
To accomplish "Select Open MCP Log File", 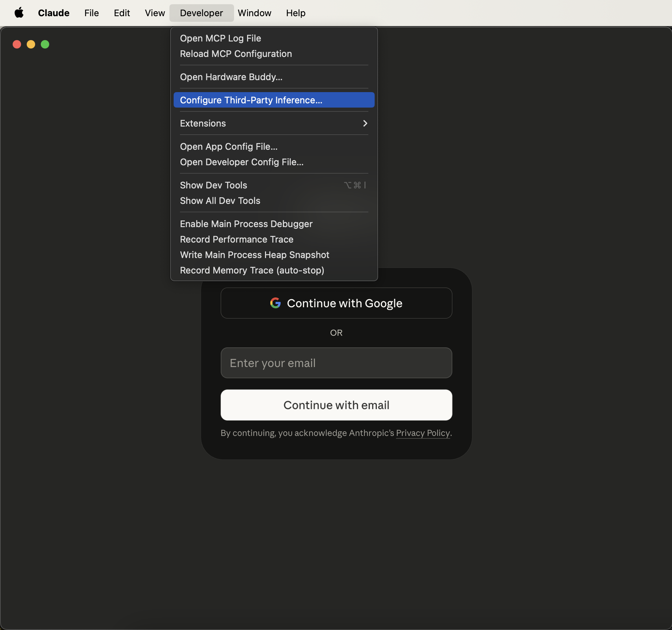I will click(220, 38).
